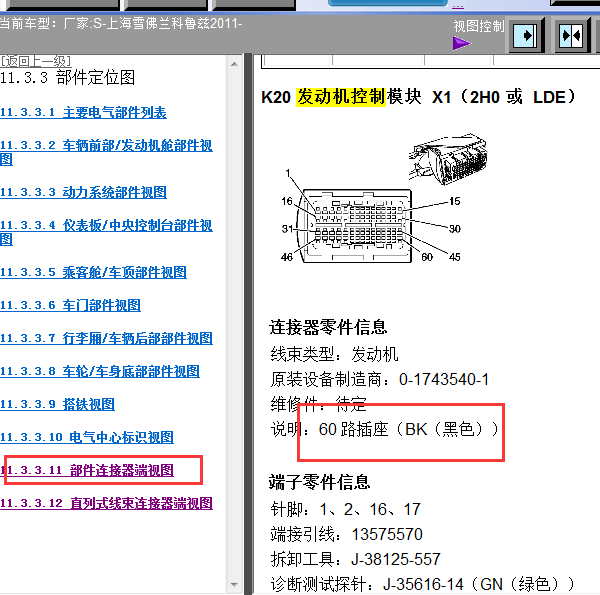Click the 当前车型 vehicle model text

[x=121, y=24]
